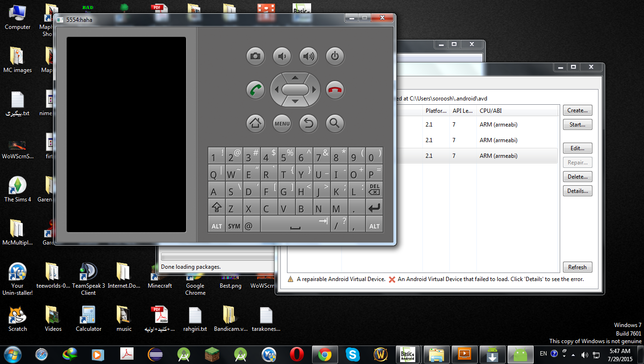Click the Refresh button in AVD Manager
The height and width of the screenshot is (364, 644).
pos(577,267)
